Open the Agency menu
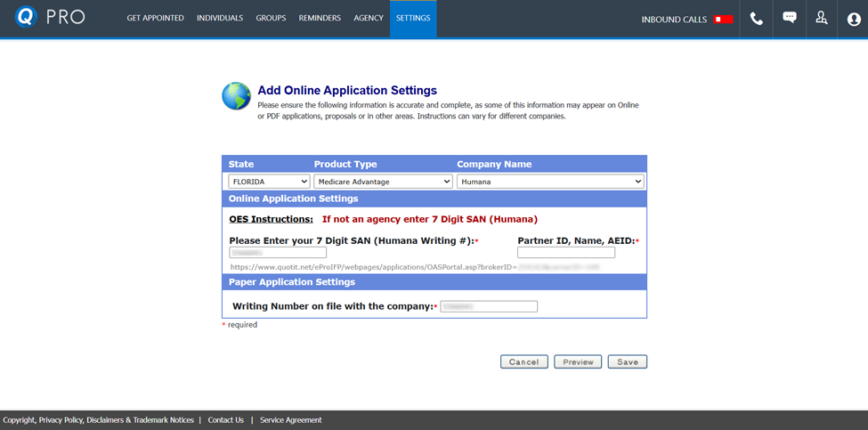868x430 pixels. pyautogui.click(x=369, y=19)
